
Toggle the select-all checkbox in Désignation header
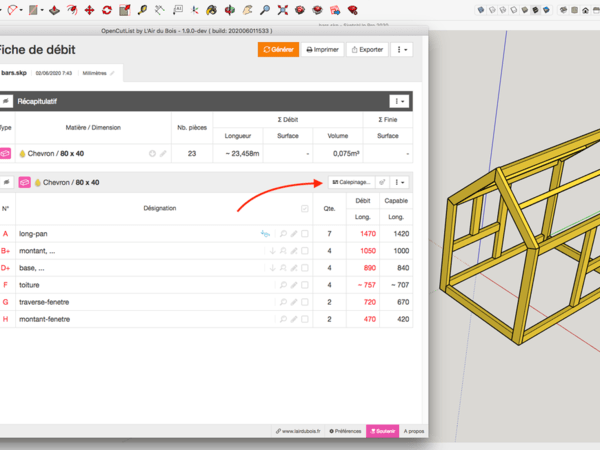(x=305, y=208)
